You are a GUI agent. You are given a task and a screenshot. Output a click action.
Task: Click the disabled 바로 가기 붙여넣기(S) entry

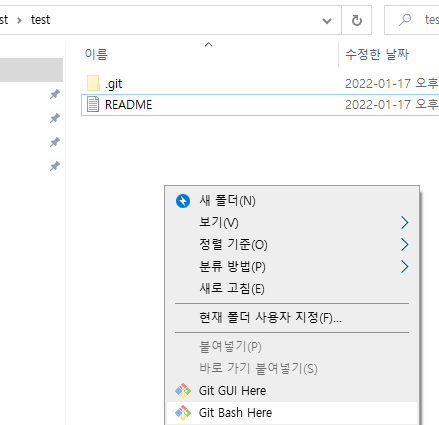coord(292,369)
